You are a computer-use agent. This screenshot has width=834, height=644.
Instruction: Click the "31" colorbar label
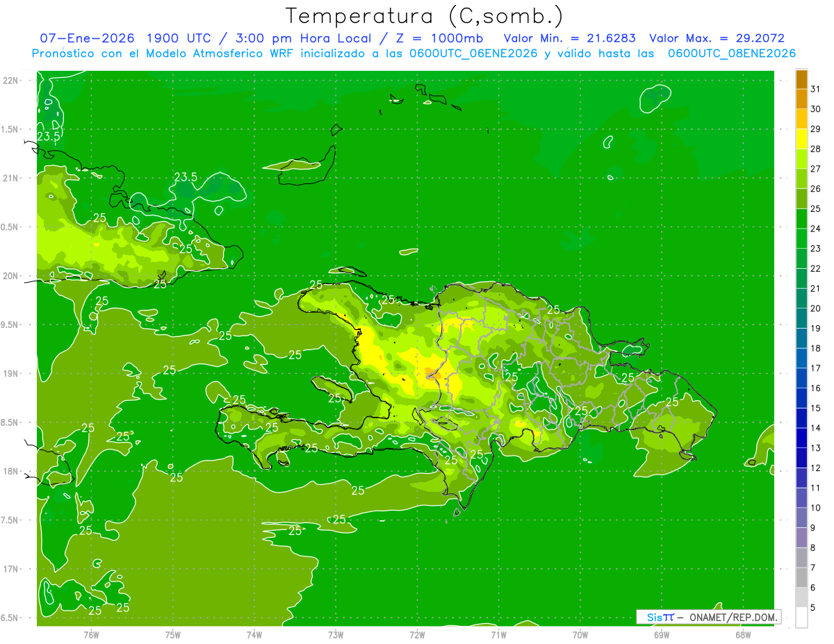(x=815, y=89)
